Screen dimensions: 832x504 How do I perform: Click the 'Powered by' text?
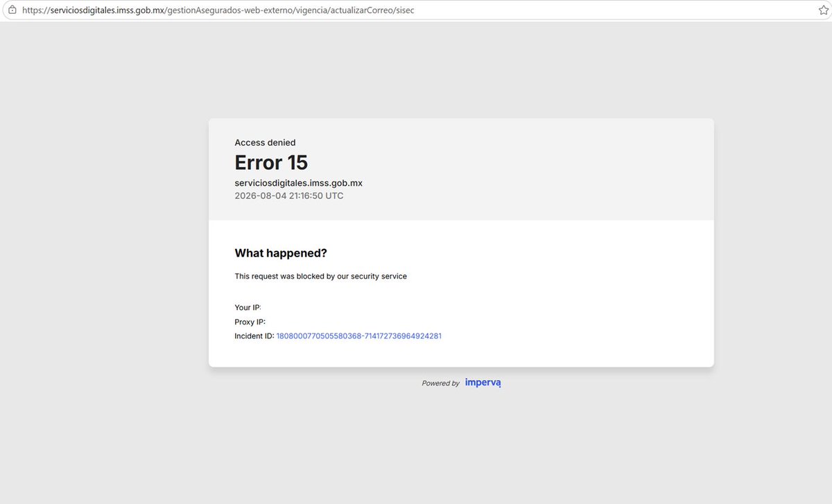pos(441,383)
